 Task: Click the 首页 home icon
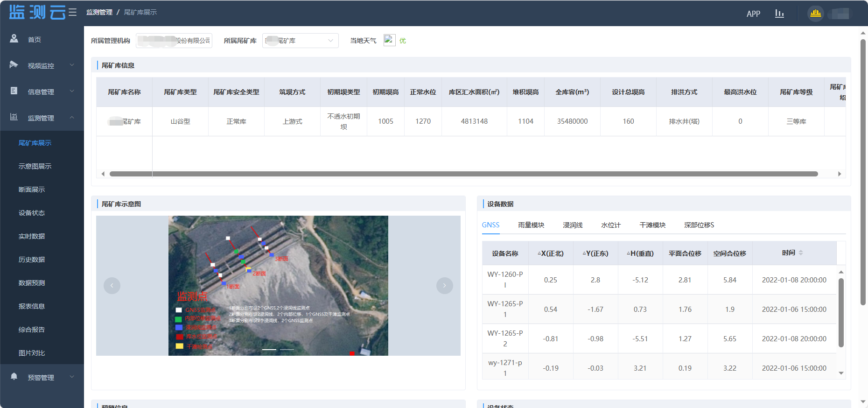(14, 39)
